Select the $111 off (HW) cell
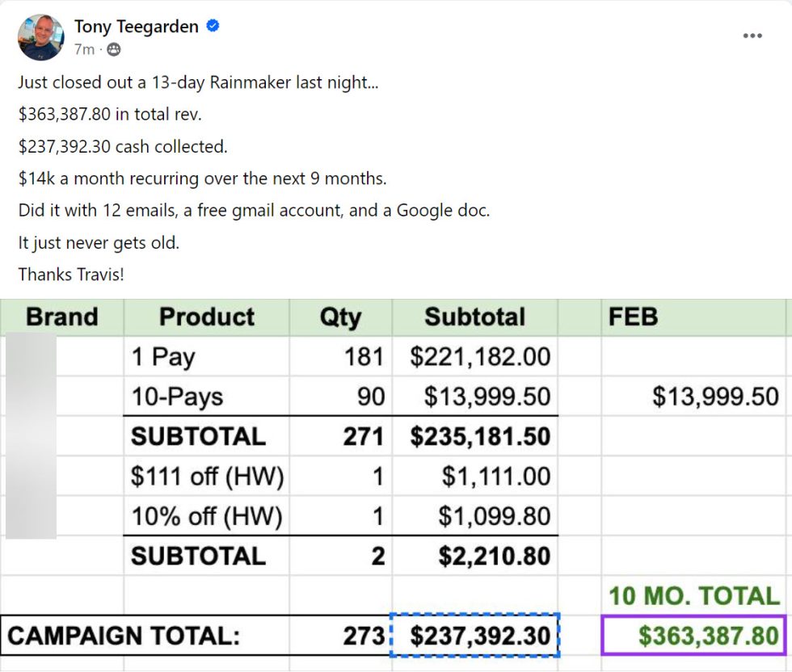 tap(206, 477)
